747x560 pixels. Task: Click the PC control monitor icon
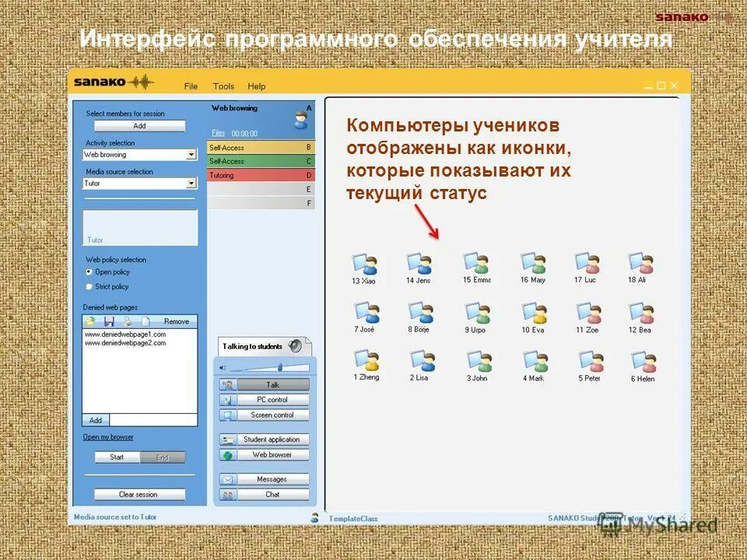click(226, 400)
